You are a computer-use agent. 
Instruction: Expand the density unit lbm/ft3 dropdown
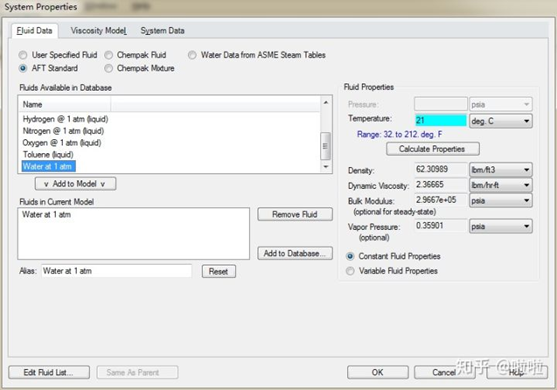[501, 170]
